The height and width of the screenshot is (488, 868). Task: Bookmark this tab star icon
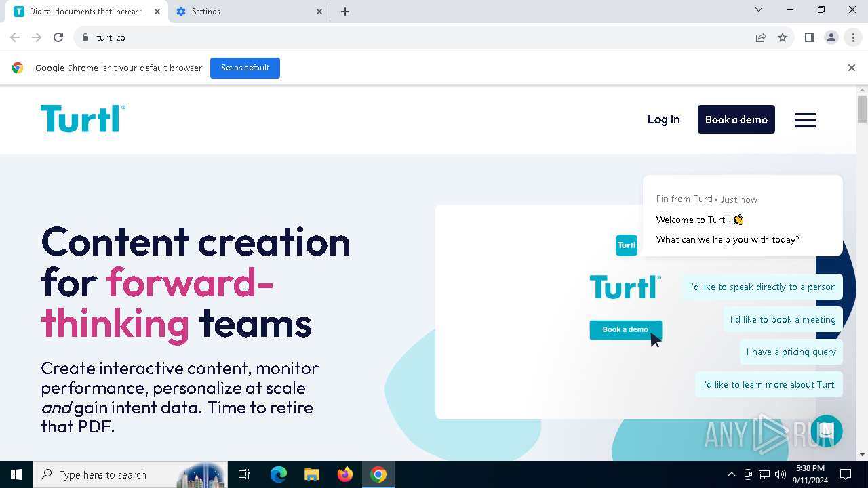(783, 37)
